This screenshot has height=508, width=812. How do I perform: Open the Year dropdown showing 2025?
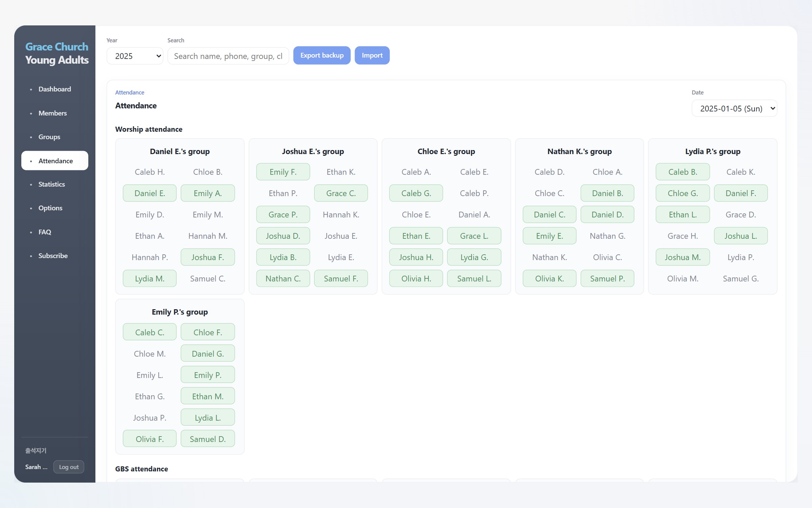click(135, 56)
